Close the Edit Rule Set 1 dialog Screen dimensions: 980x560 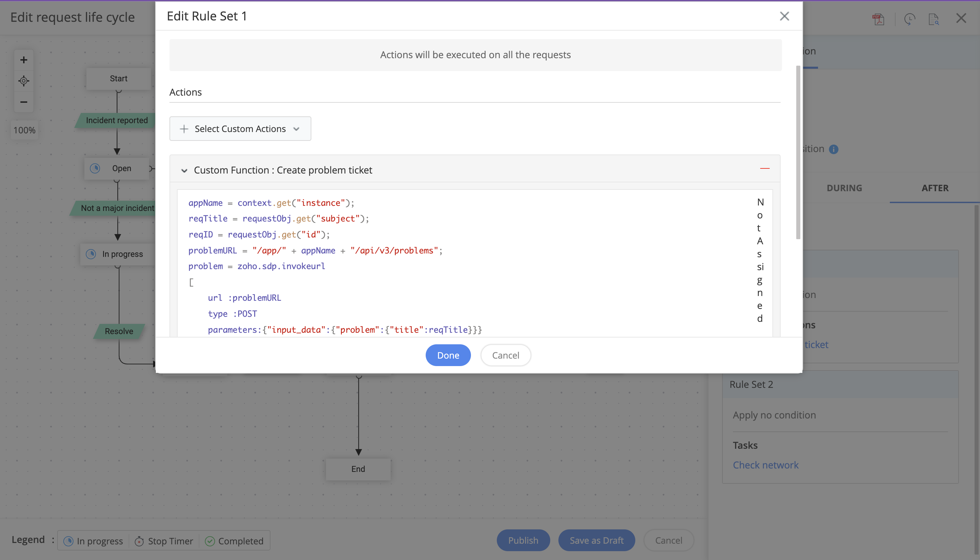(784, 16)
